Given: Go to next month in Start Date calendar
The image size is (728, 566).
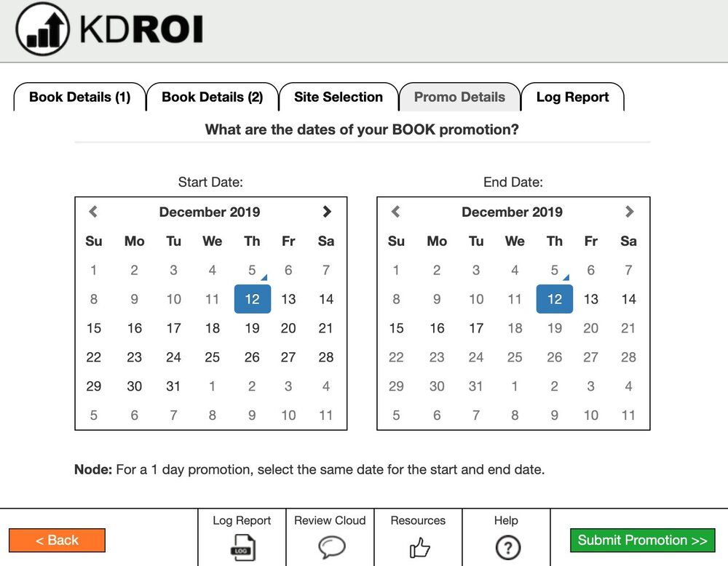Looking at the screenshot, I should (x=327, y=212).
